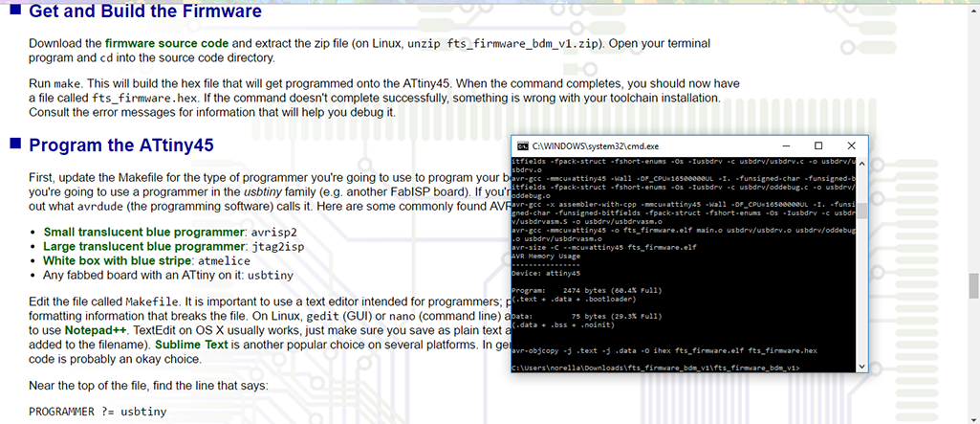Click the blue square bullet beside Program ATtiny45
The width and height of the screenshot is (980, 424).
pyautogui.click(x=15, y=144)
